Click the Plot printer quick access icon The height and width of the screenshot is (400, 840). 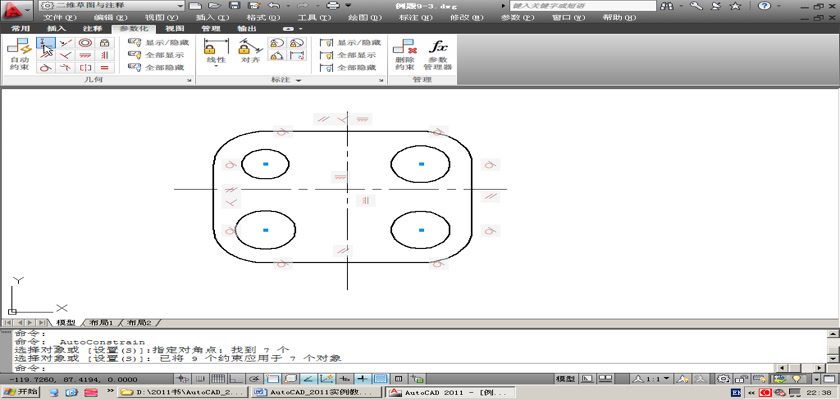coord(333,5)
